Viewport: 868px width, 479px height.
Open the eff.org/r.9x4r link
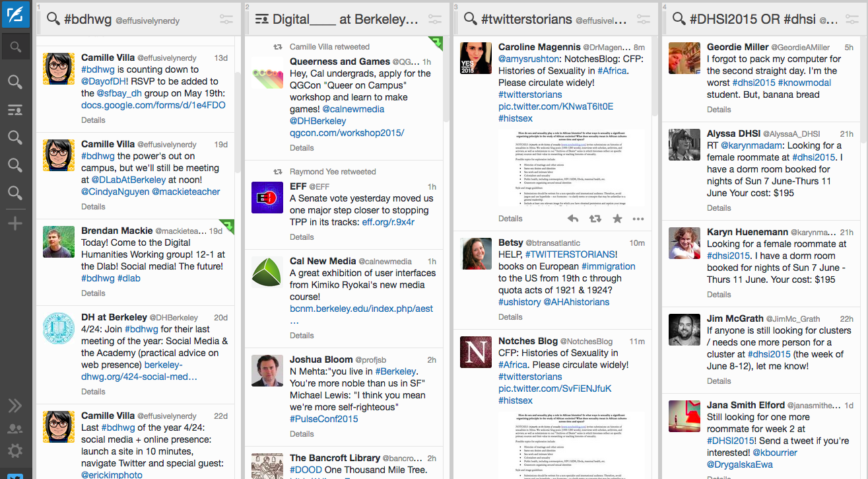point(388,222)
